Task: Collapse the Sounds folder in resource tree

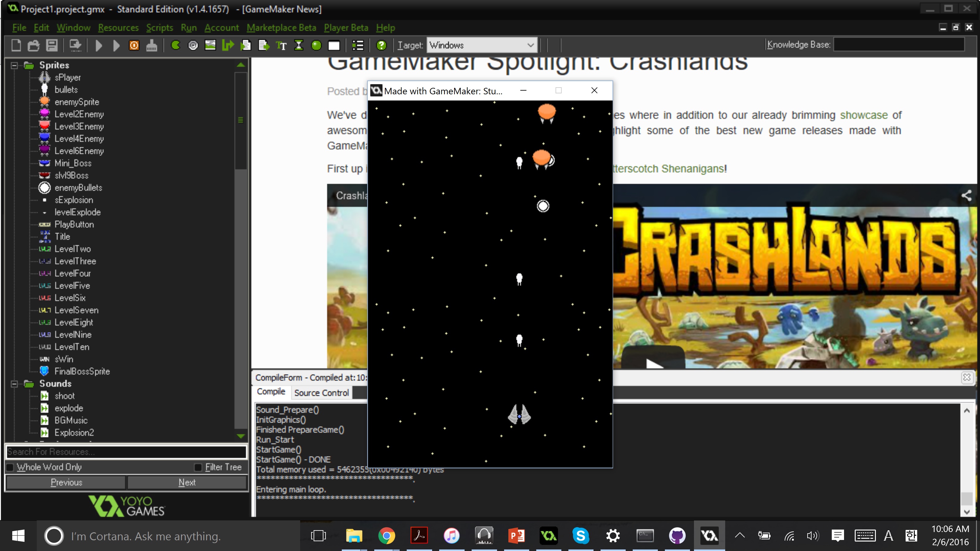Action: pyautogui.click(x=14, y=384)
